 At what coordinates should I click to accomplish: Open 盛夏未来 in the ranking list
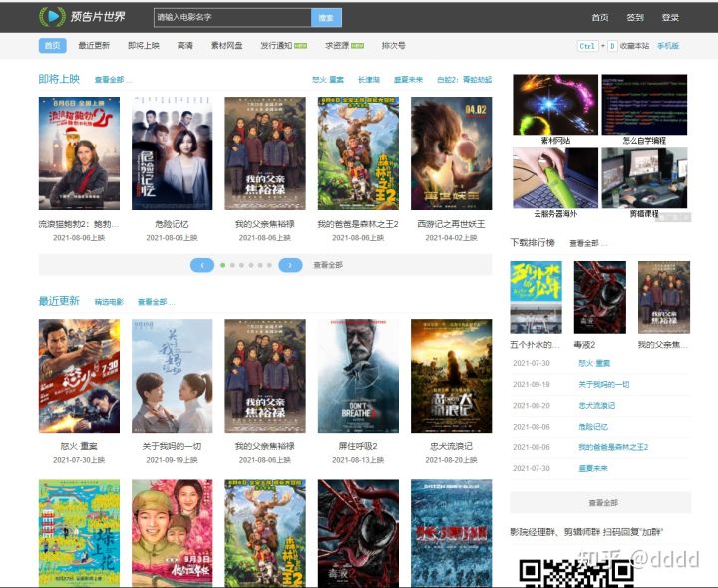coord(593,468)
